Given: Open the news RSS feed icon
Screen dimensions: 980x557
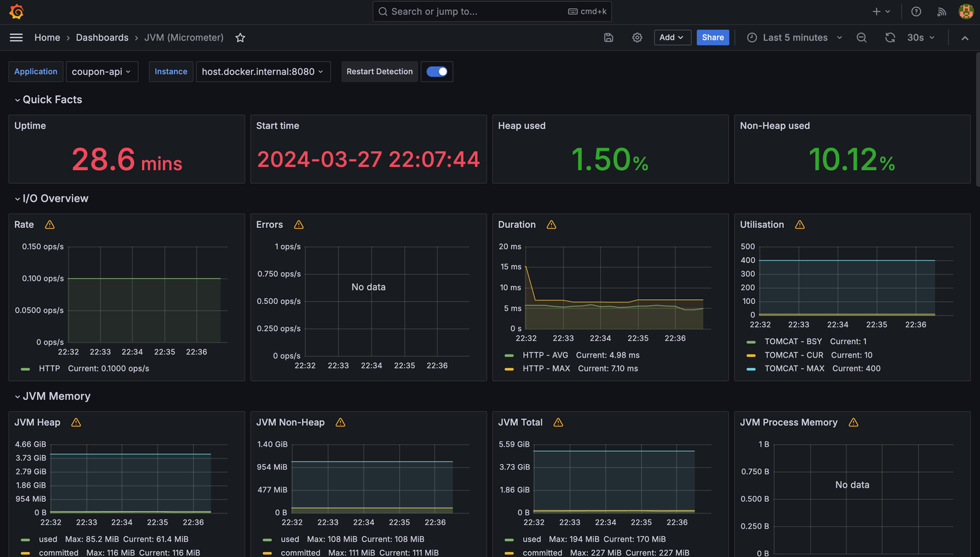Looking at the screenshot, I should [941, 12].
